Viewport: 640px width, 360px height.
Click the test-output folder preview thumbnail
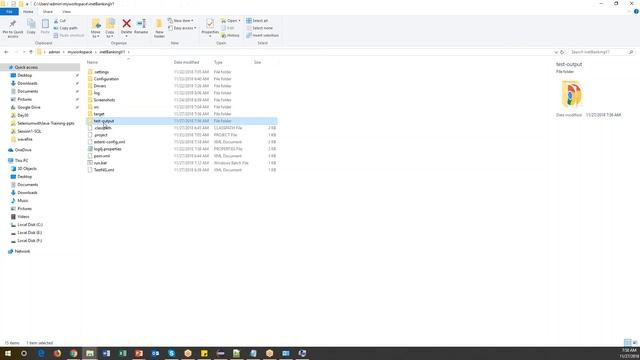571,94
